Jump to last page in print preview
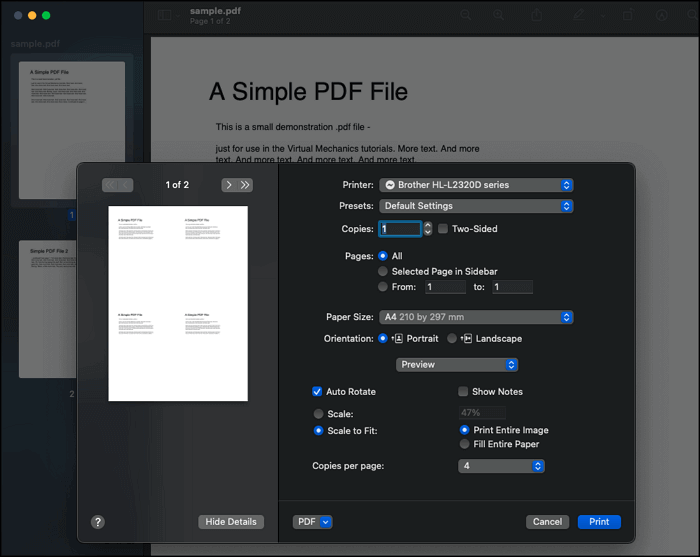The image size is (700, 557). tap(245, 185)
